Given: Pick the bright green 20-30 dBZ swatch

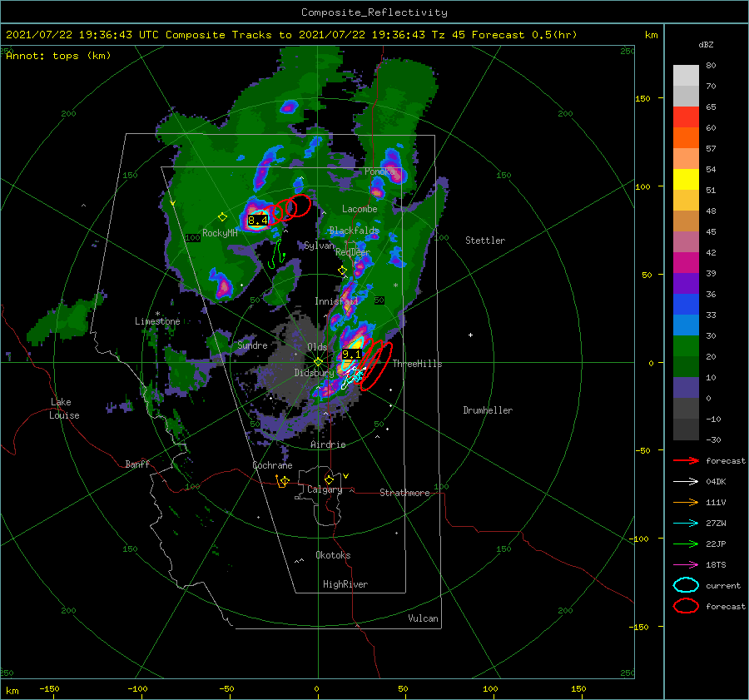Looking at the screenshot, I should coord(686,346).
